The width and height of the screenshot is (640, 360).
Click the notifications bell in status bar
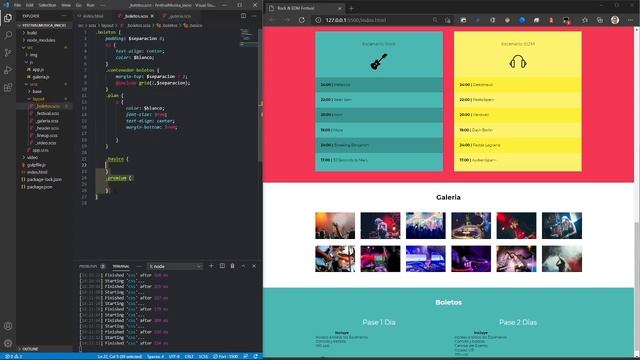coord(255,356)
